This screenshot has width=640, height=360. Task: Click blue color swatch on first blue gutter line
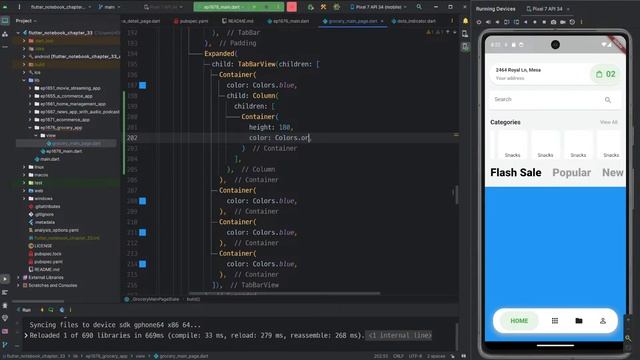(x=142, y=85)
